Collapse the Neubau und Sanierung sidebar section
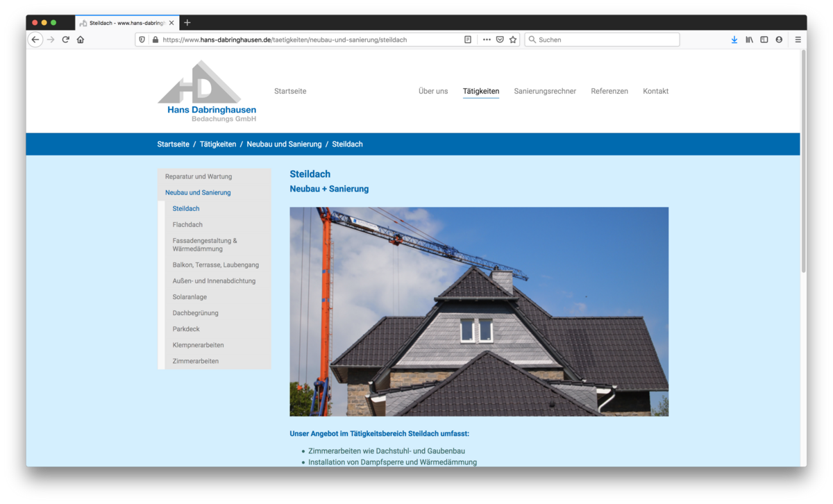 coord(198,192)
